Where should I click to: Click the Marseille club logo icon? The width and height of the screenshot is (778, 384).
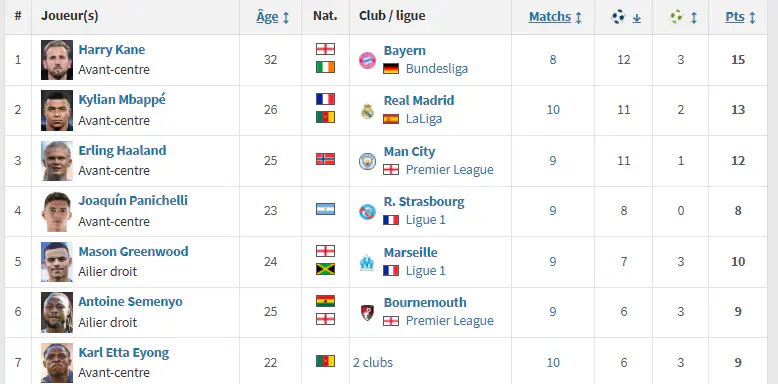pyautogui.click(x=367, y=262)
